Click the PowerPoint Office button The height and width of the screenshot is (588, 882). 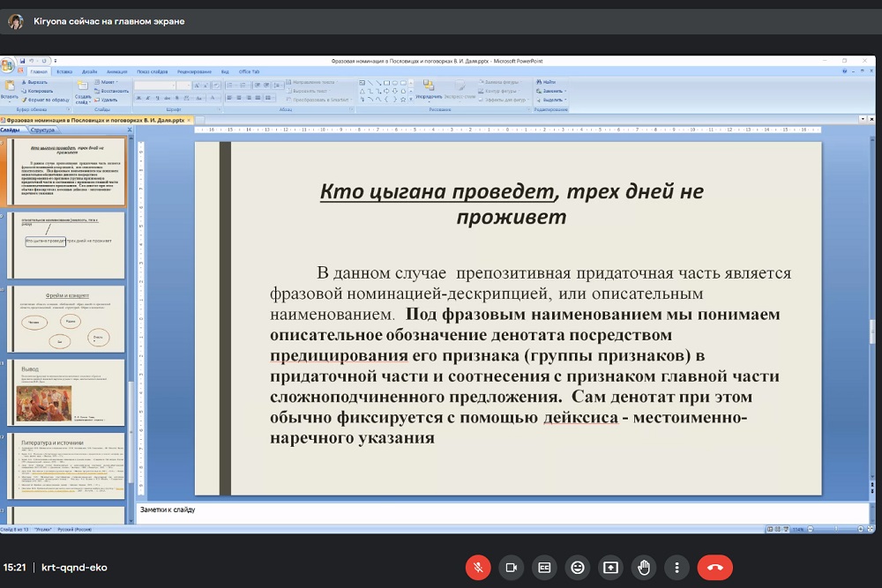click(7, 65)
